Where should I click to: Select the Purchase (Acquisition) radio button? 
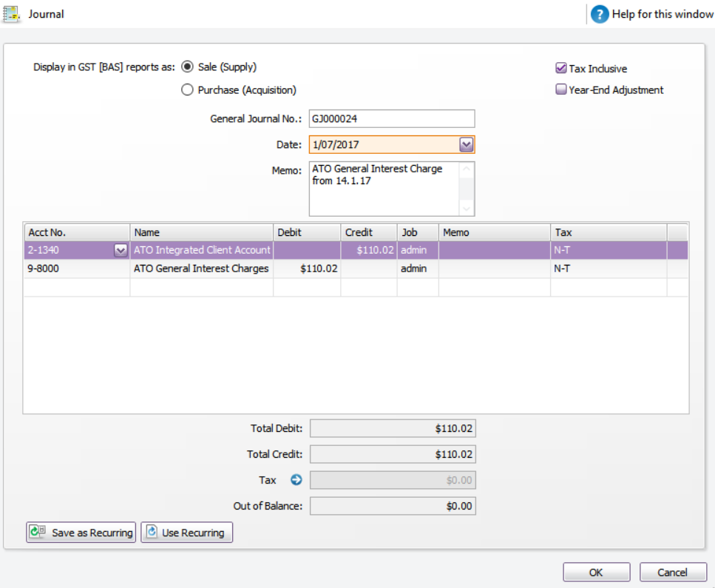187,90
